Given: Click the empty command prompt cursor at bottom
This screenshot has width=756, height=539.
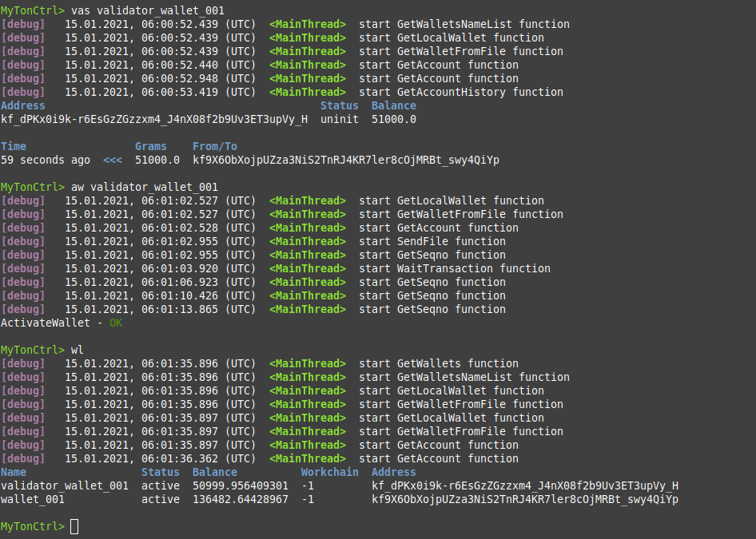Looking at the screenshot, I should pyautogui.click(x=74, y=526).
